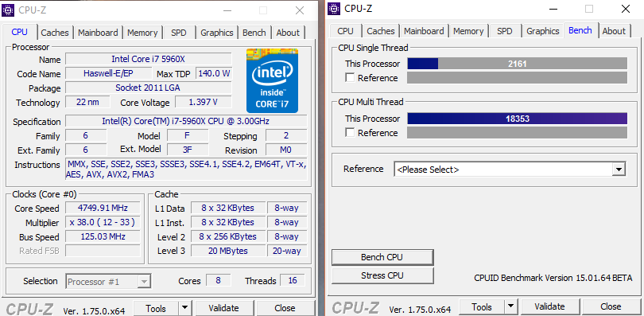Close the left CPU-Z window with the X

[x=300, y=10]
